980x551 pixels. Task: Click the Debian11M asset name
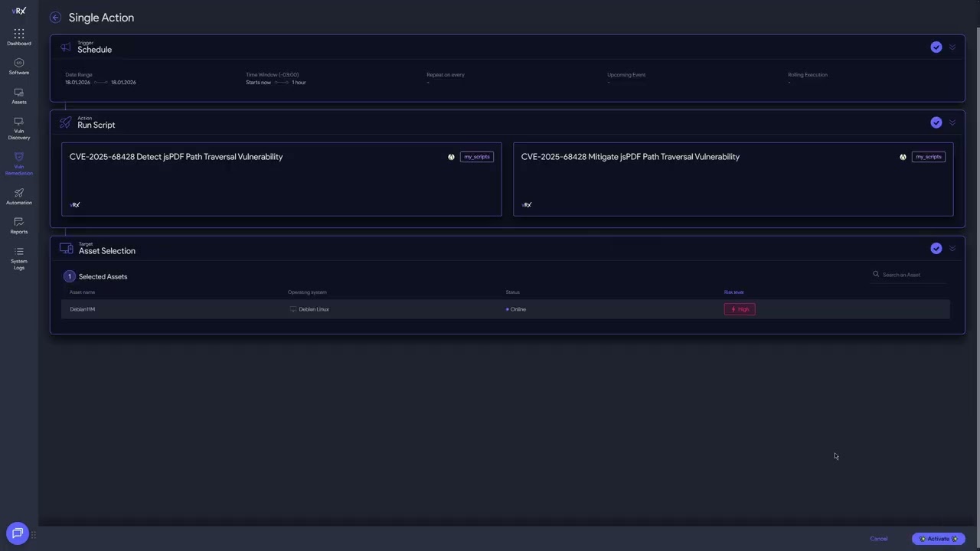click(x=83, y=309)
